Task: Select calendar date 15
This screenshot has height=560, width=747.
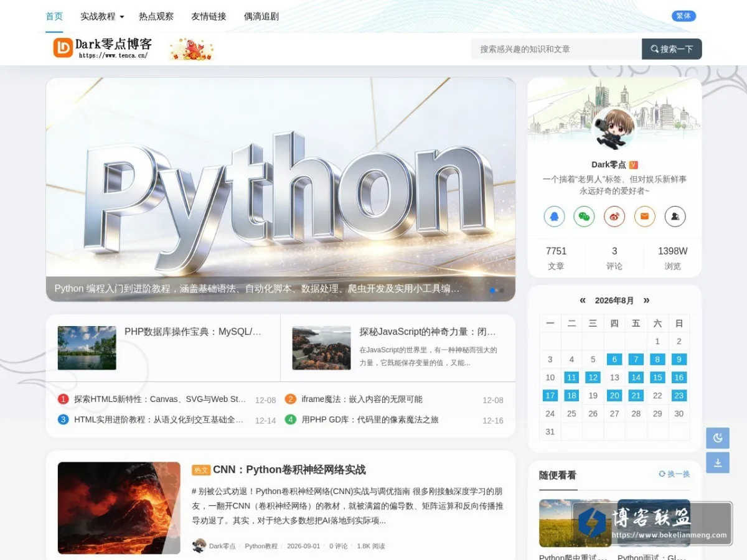Action: pos(657,377)
